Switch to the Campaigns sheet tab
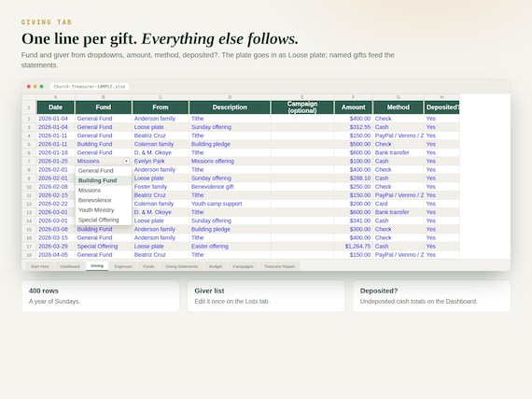532x399 pixels. tap(243, 266)
